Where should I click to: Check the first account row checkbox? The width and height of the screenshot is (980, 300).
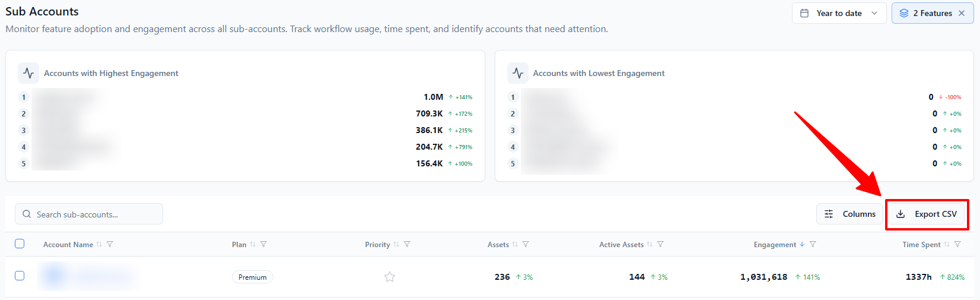tap(20, 276)
